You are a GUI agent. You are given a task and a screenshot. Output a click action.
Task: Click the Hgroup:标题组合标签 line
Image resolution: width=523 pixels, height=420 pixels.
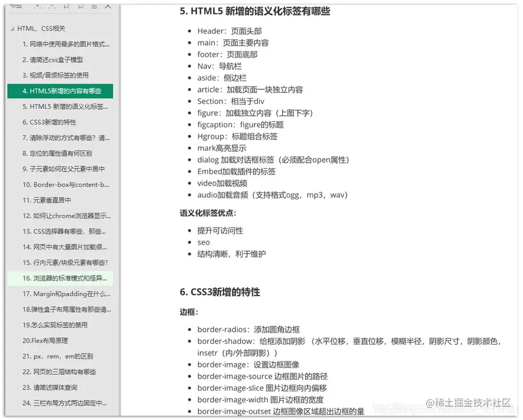pyautogui.click(x=237, y=137)
